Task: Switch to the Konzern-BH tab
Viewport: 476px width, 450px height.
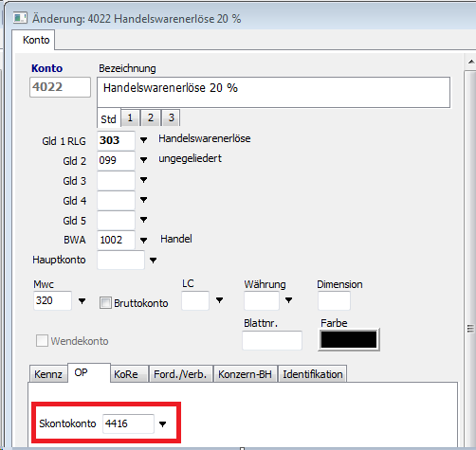Action: point(246,374)
